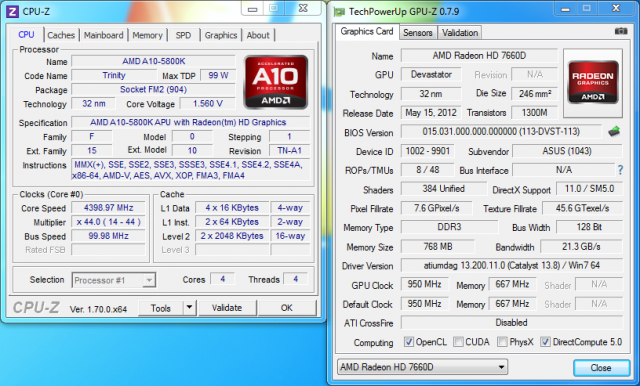The image size is (640, 386).
Task: Toggle the CUDA checkbox
Action: click(458, 342)
